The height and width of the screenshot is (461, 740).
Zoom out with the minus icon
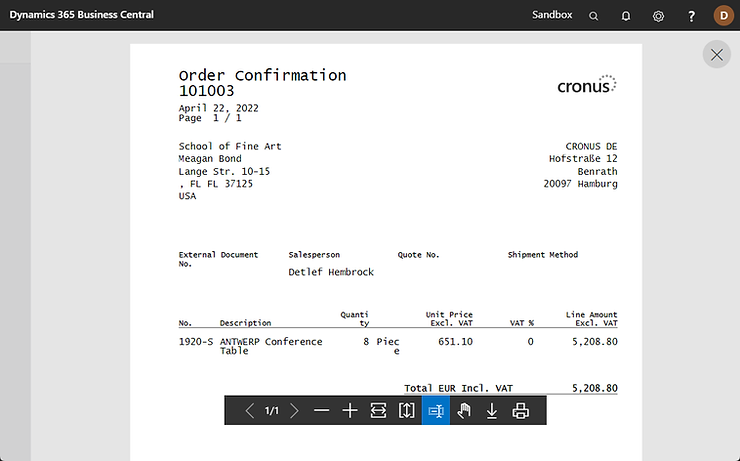click(x=321, y=411)
